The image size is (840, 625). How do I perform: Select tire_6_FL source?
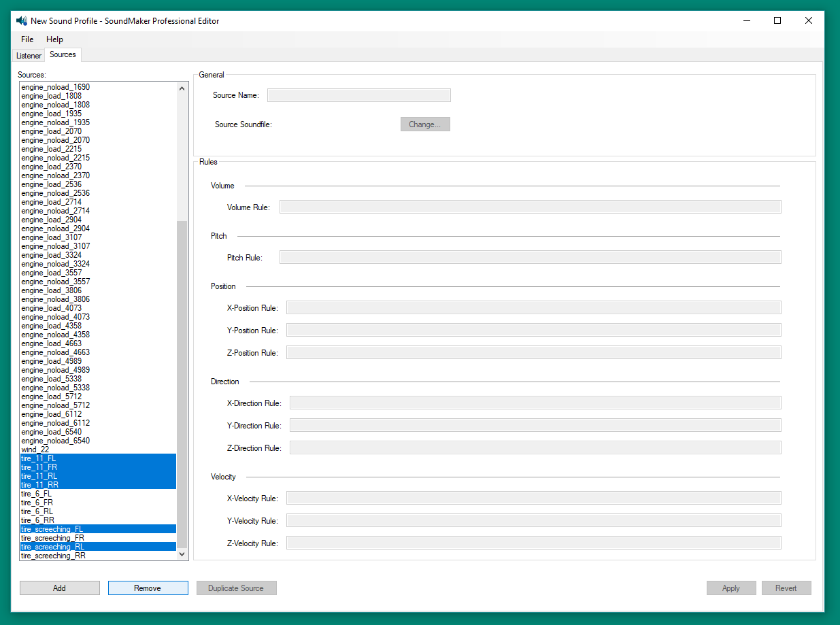pyautogui.click(x=98, y=494)
